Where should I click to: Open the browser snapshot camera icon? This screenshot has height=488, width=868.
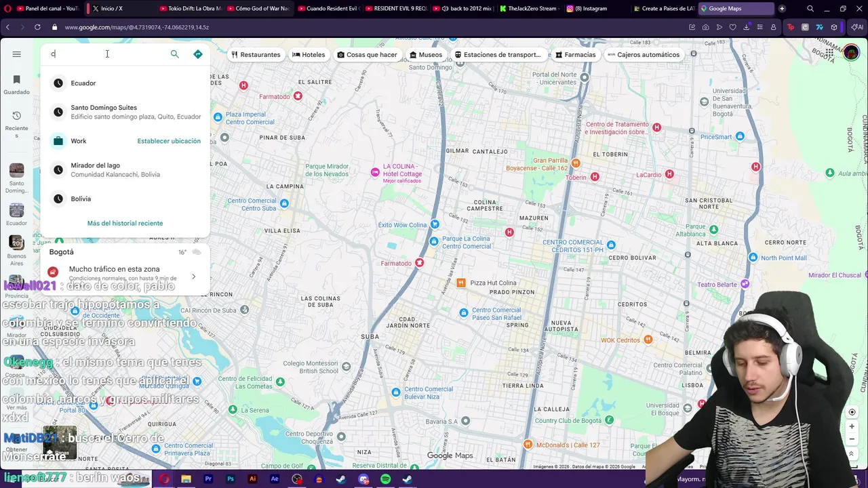pyautogui.click(x=705, y=27)
